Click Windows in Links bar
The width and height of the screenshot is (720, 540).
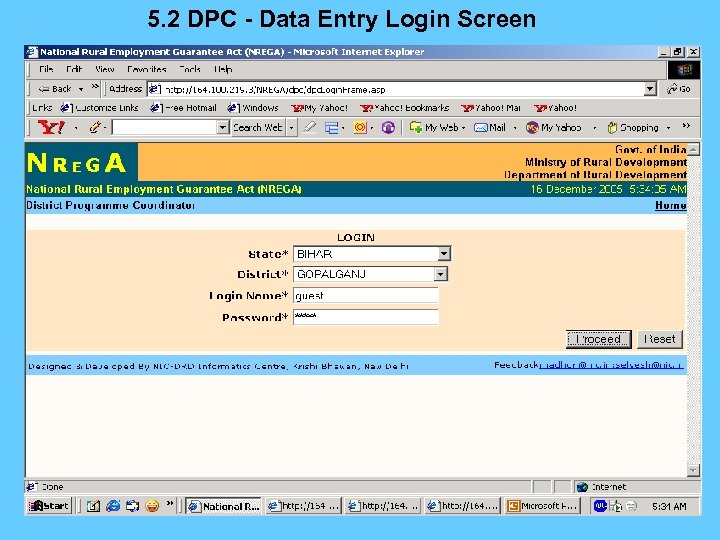tap(253, 108)
